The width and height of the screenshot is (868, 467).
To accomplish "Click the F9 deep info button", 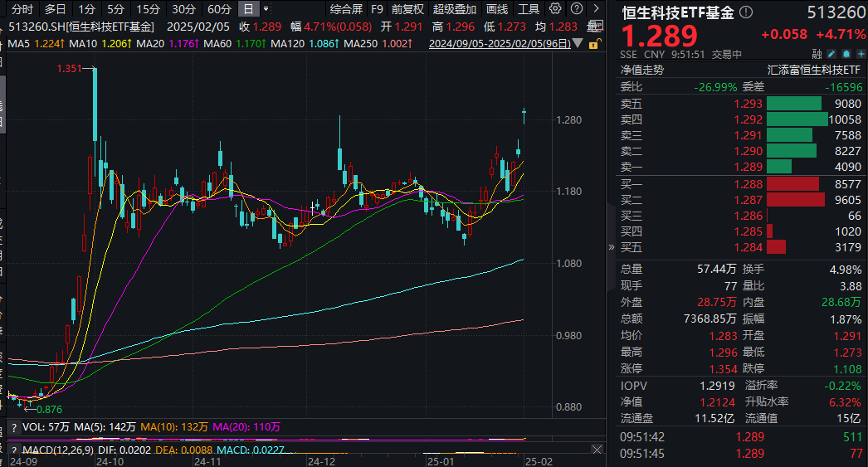I will click(377, 9).
